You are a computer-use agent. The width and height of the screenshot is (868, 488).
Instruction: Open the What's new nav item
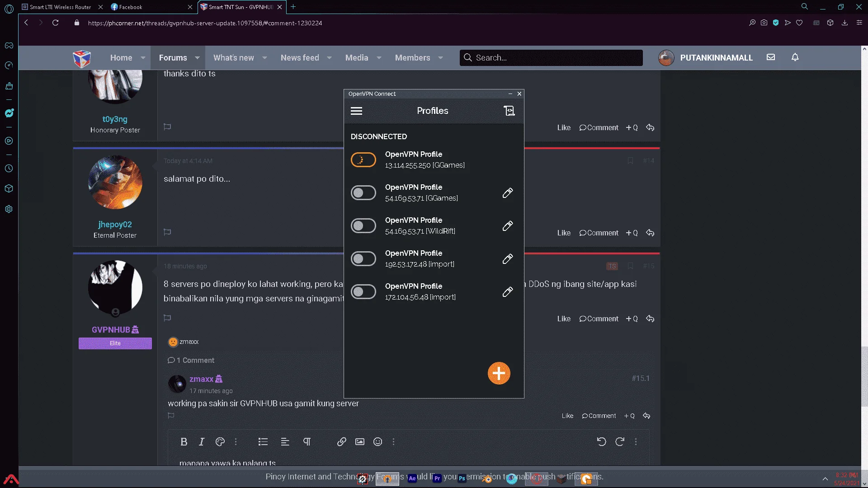pyautogui.click(x=233, y=58)
